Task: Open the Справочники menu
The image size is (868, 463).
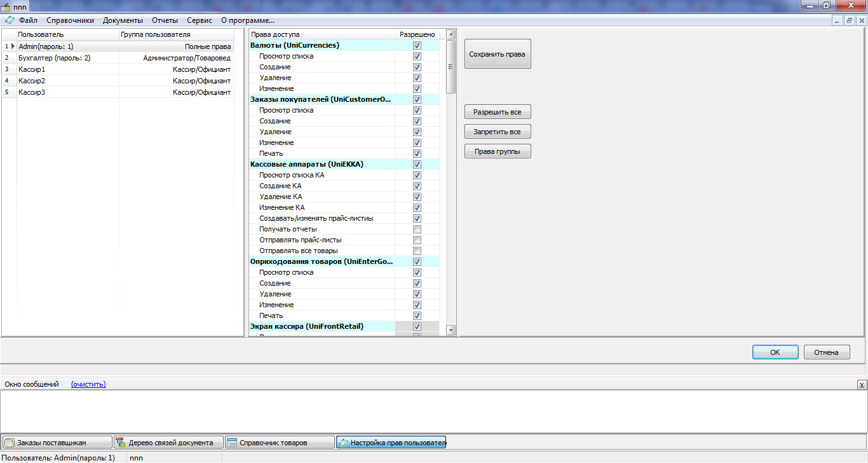Action: (70, 20)
